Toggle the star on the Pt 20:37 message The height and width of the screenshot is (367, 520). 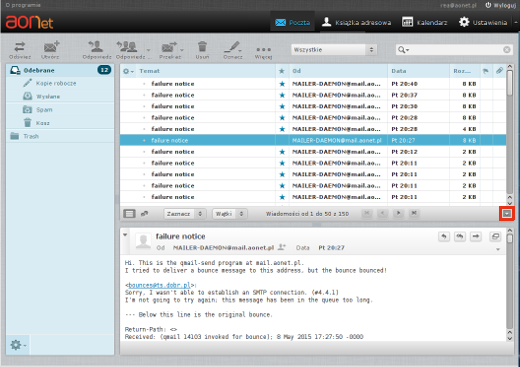point(282,95)
